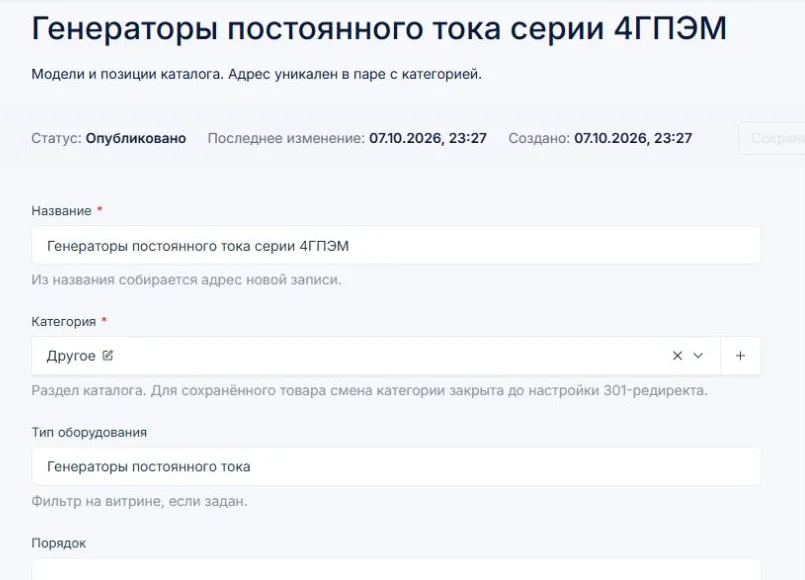This screenshot has height=580, width=805.
Task: Select the "Название" field label
Action: pyautogui.click(x=61, y=210)
